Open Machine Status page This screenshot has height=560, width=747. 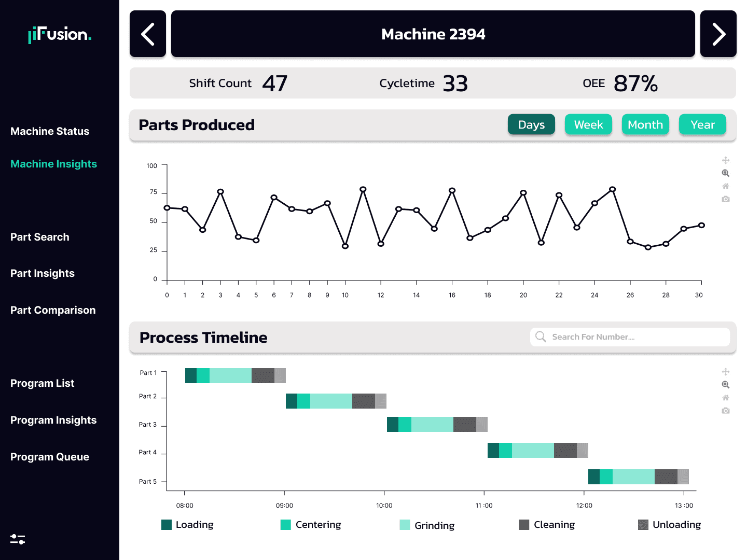(50, 131)
